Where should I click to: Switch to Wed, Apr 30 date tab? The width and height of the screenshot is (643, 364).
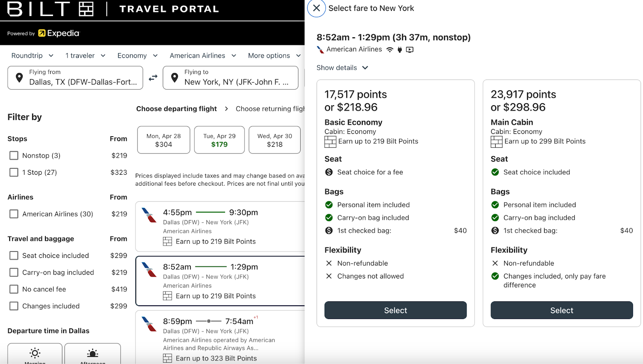[274, 140]
